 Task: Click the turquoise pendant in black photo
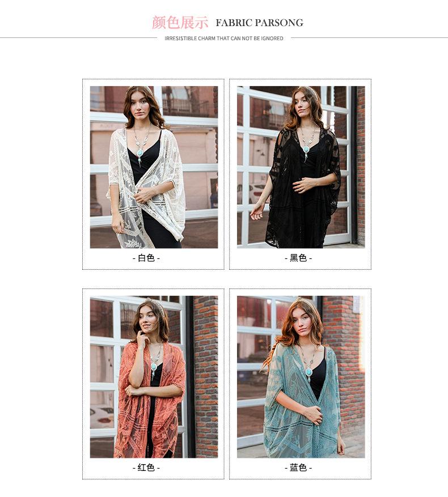[x=306, y=149]
